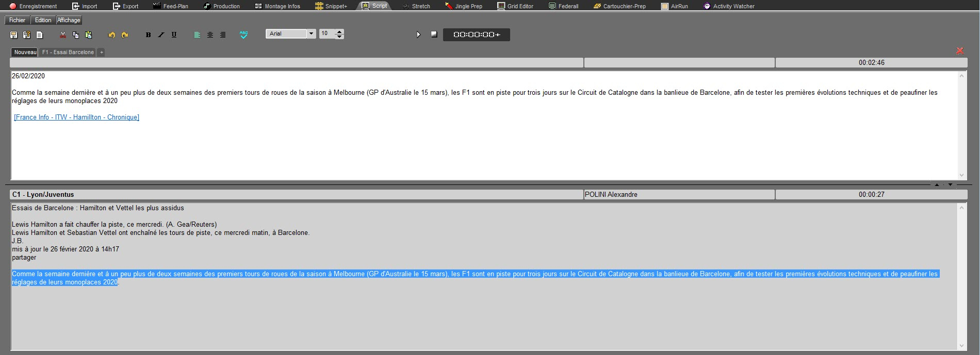Open the Arial font dropdown

[x=311, y=33]
